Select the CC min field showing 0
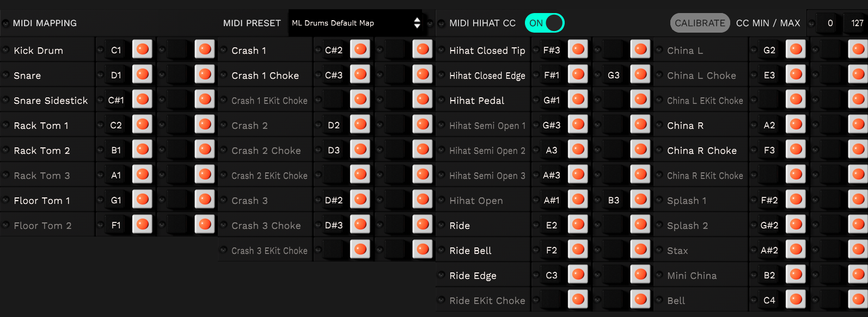Viewport: 868px width, 317px height. [x=830, y=23]
